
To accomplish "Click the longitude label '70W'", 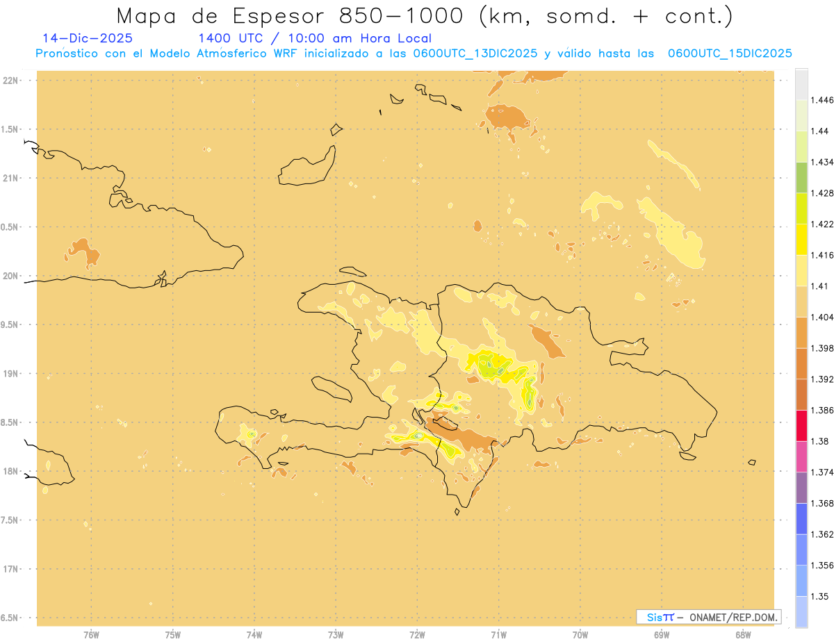I will pos(580,634).
